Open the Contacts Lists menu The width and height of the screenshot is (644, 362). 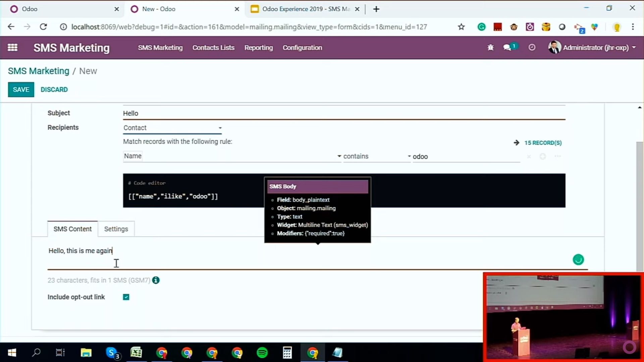coord(213,48)
